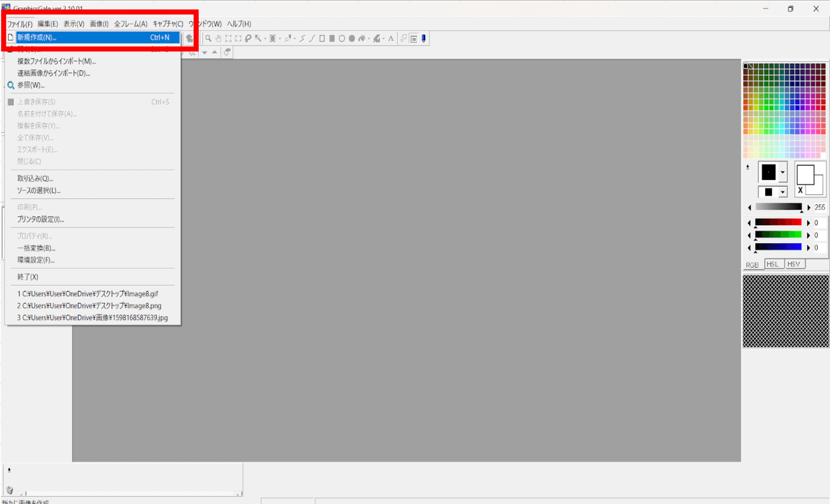Select the lasso selection tool
Image resolution: width=830 pixels, height=504 pixels.
pyautogui.click(x=248, y=39)
